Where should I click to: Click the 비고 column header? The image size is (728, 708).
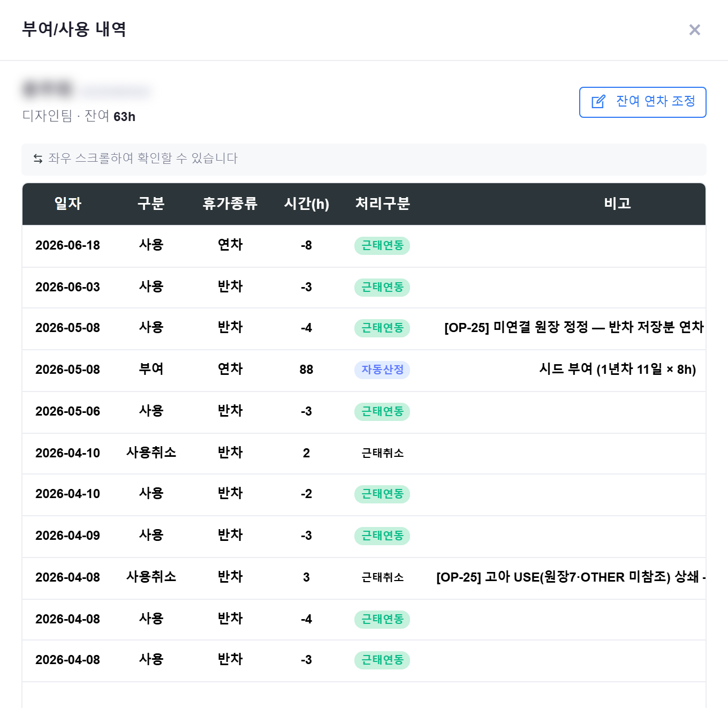[x=617, y=204]
